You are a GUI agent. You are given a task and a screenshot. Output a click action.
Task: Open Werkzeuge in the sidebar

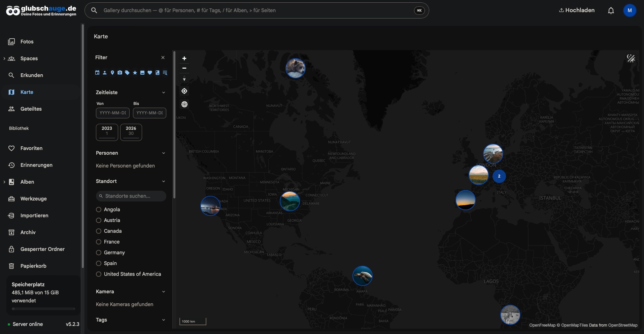point(41,199)
